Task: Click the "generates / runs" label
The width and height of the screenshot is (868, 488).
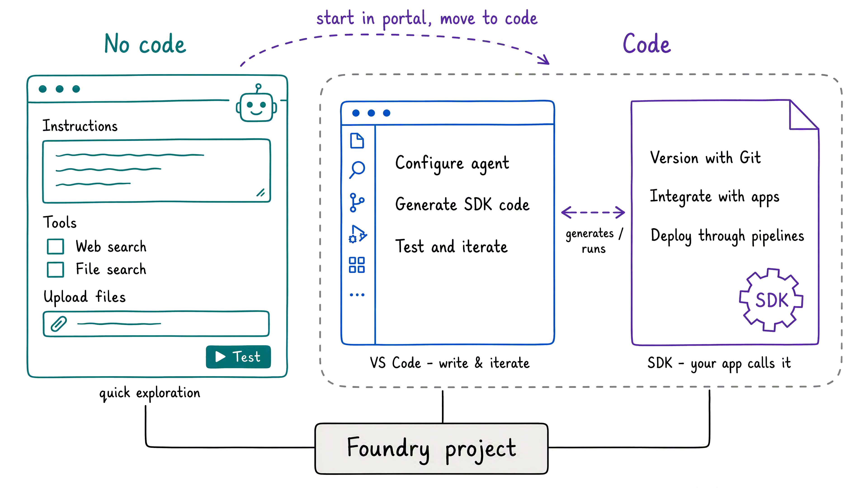Action: [x=594, y=241]
